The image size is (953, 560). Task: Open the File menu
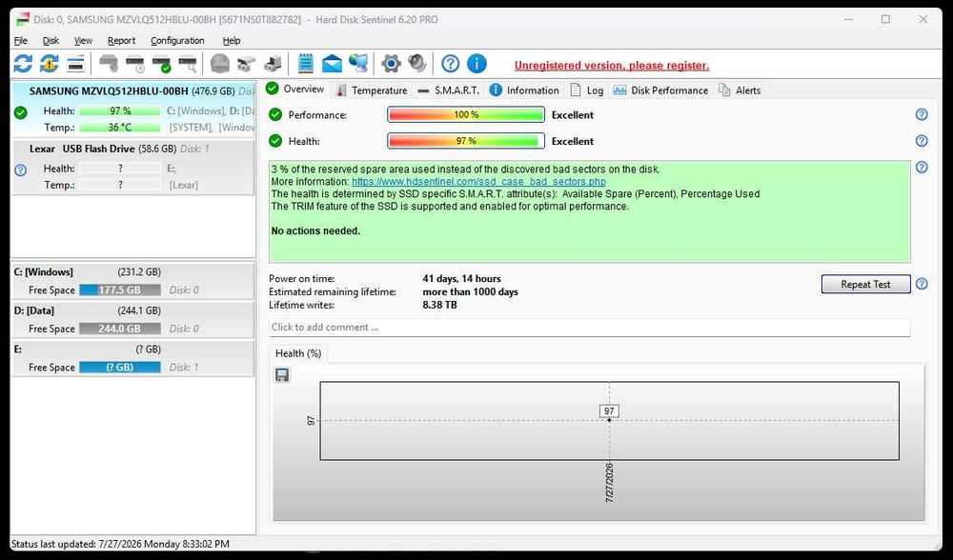click(21, 40)
